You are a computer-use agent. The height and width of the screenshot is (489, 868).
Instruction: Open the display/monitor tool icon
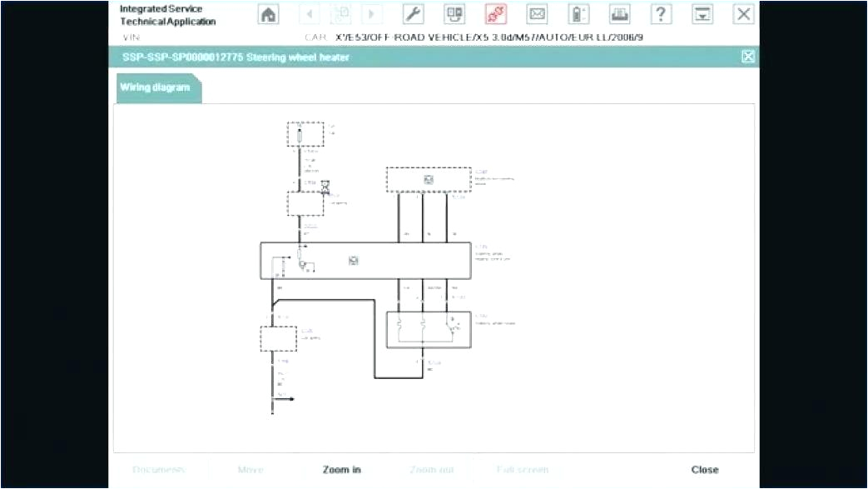pyautogui.click(x=454, y=14)
